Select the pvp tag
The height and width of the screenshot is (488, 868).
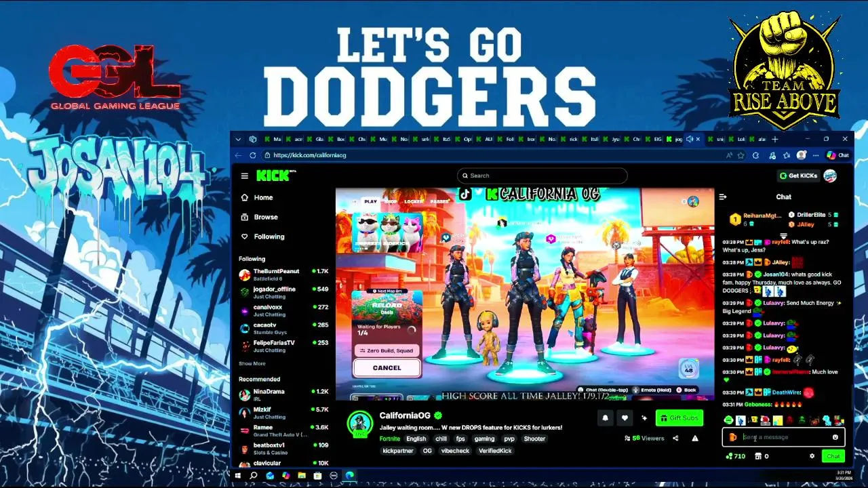(509, 439)
